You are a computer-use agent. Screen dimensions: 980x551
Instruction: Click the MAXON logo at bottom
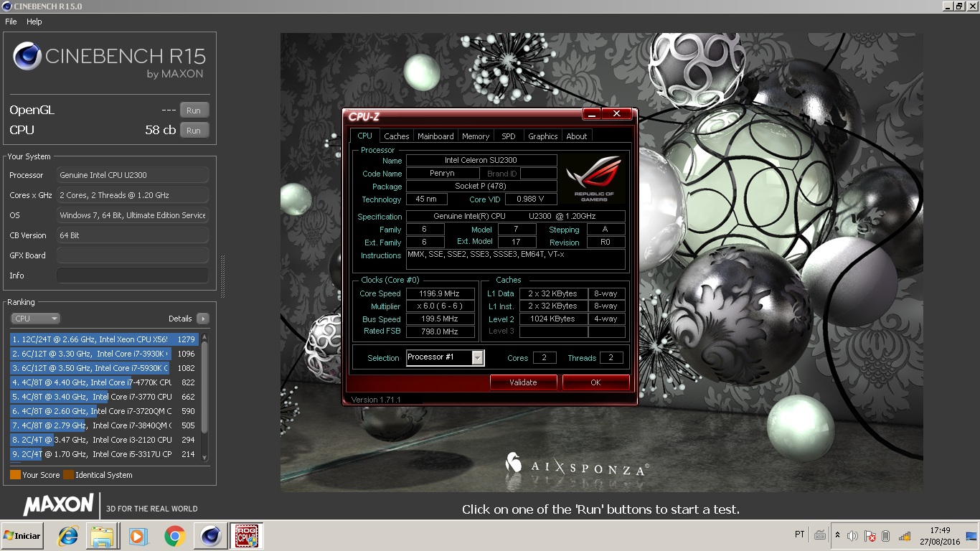tap(59, 504)
